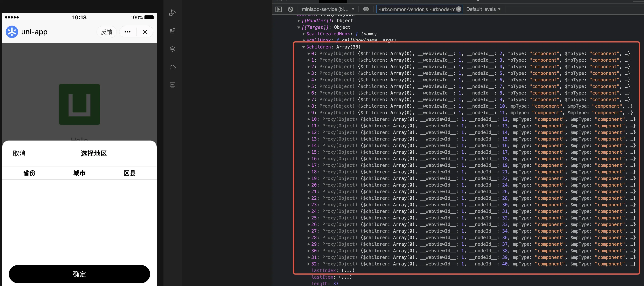Click the 反馈 feedback button
The image size is (644, 286).
coord(106,32)
